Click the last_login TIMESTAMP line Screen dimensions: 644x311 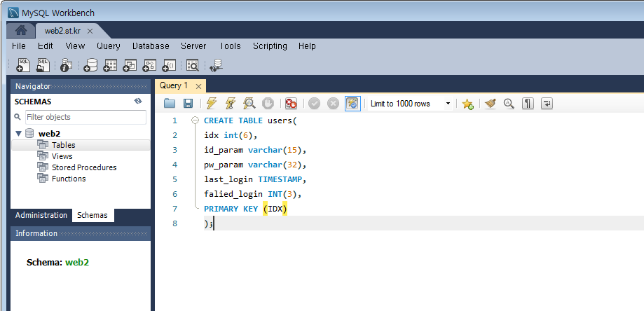(x=256, y=179)
